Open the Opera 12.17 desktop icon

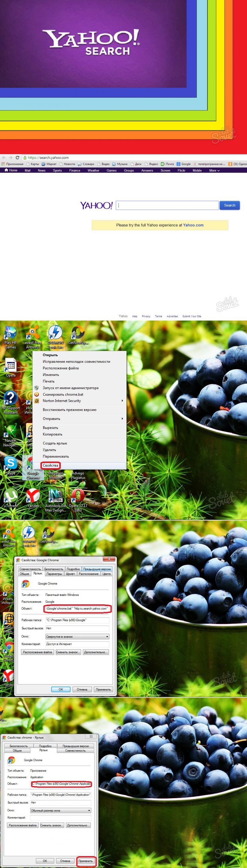click(x=78, y=500)
